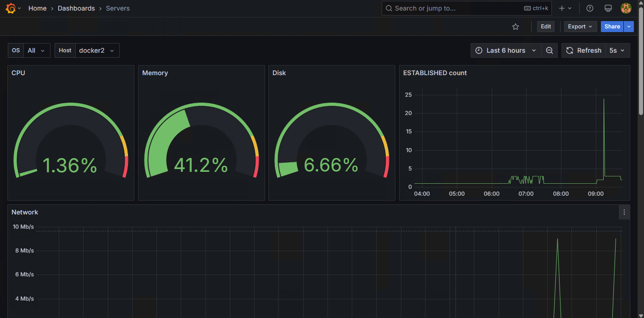Click the 07:00 time axis label
This screenshot has width=644, height=318.
tap(526, 194)
